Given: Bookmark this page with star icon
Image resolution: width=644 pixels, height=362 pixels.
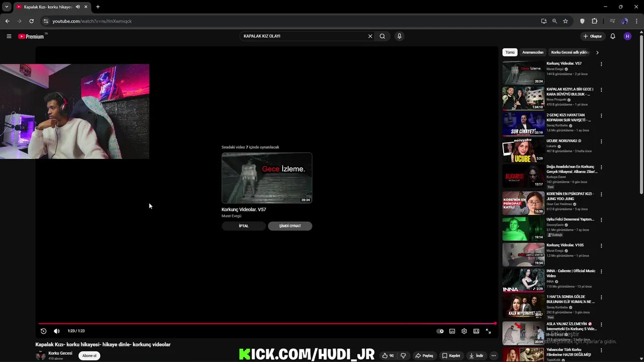Looking at the screenshot, I should click(566, 21).
